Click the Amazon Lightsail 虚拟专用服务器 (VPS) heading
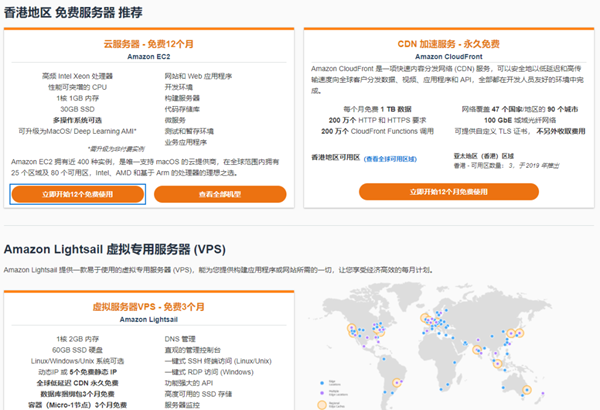Image resolution: width=600 pixels, height=410 pixels. (114, 249)
